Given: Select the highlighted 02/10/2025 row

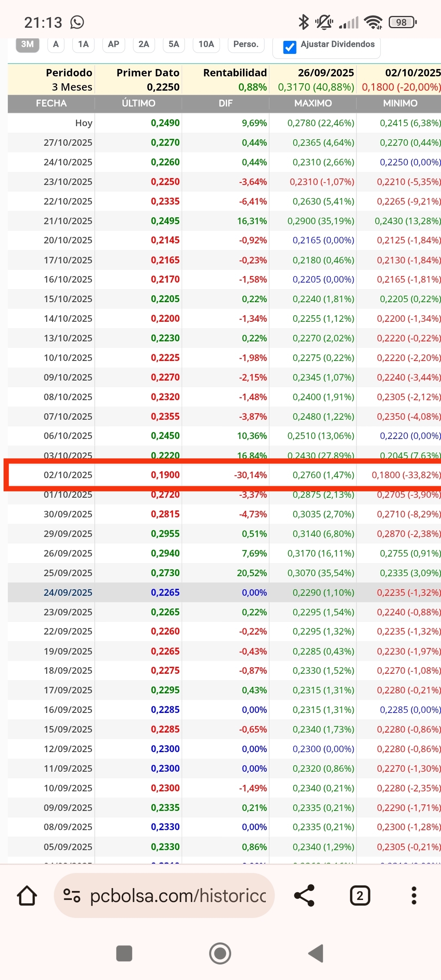Looking at the screenshot, I should tap(225, 475).
